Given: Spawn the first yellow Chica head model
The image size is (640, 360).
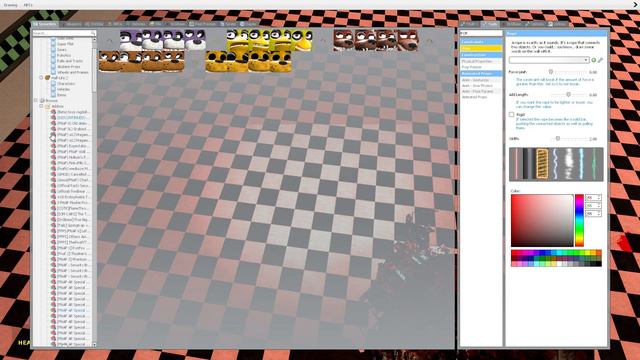Looking at the screenshot, I should click(238, 40).
